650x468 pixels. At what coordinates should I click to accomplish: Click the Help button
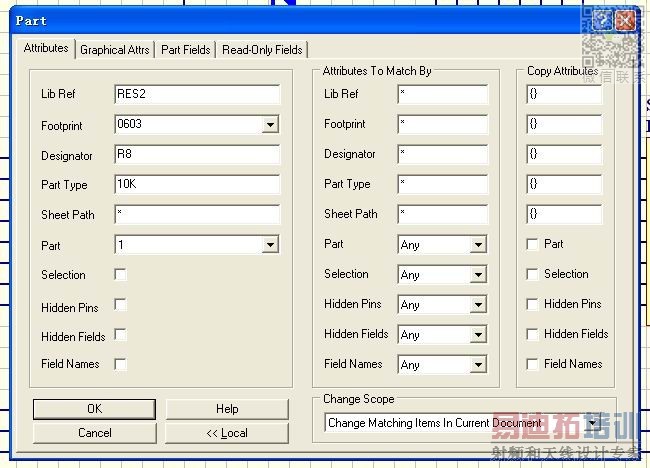(x=227, y=409)
